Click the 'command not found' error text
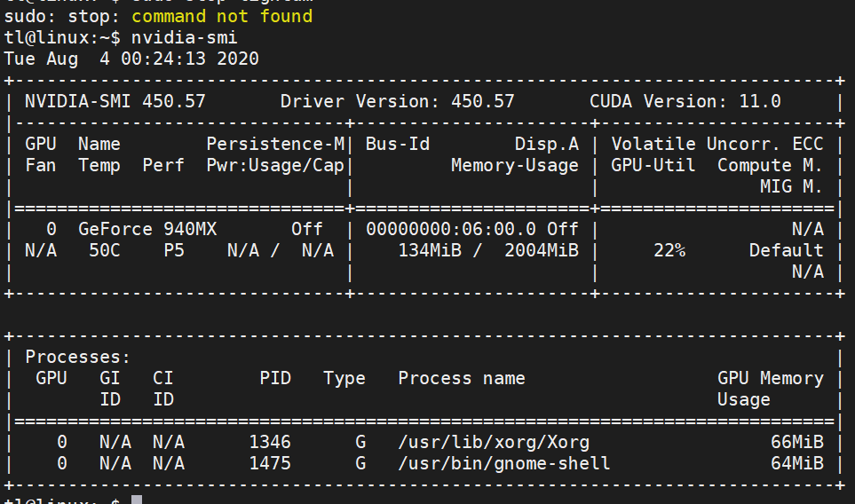Screen dimensions: 855x504 (x=222, y=16)
